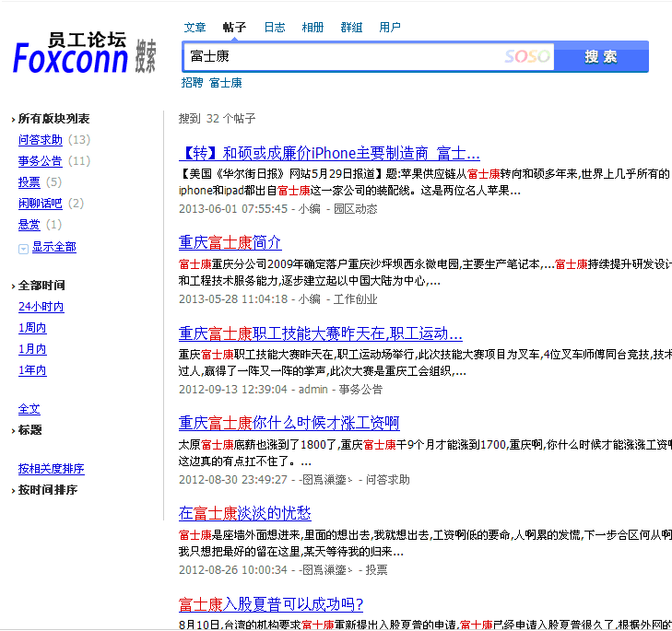This screenshot has width=672, height=631.
Task: Click 园区动态 board under first result
Action: 355,209
